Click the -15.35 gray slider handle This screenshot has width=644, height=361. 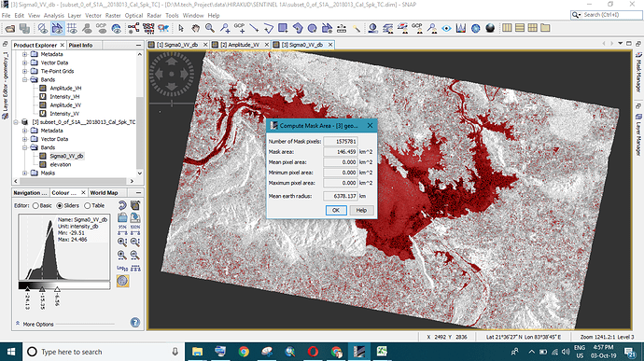point(42,289)
